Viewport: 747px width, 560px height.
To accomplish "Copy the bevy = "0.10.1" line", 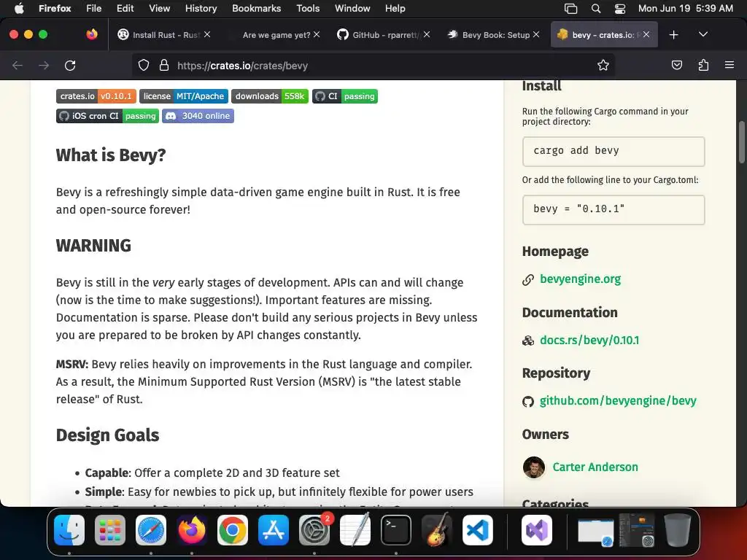I will coord(614,209).
